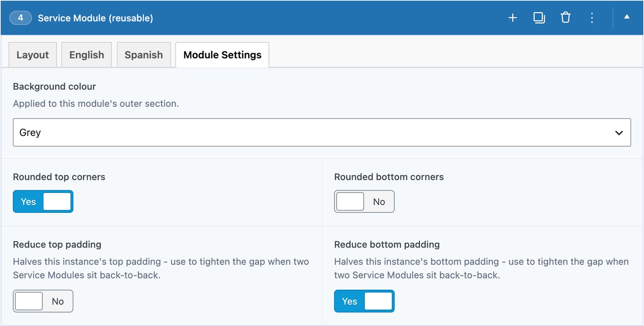This screenshot has height=326, width=644.
Task: Click the bottom padding description text
Action: (482, 269)
